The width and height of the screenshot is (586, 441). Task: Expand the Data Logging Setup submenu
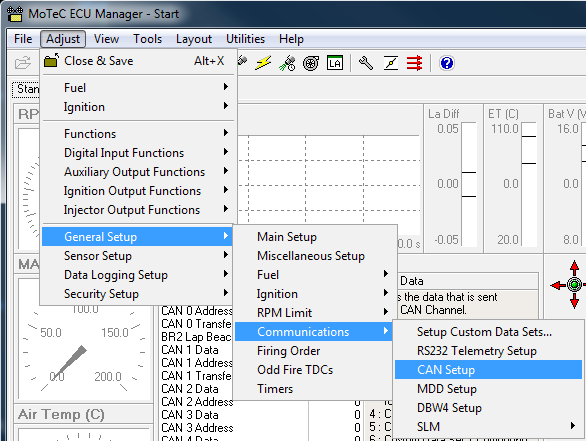[138, 275]
